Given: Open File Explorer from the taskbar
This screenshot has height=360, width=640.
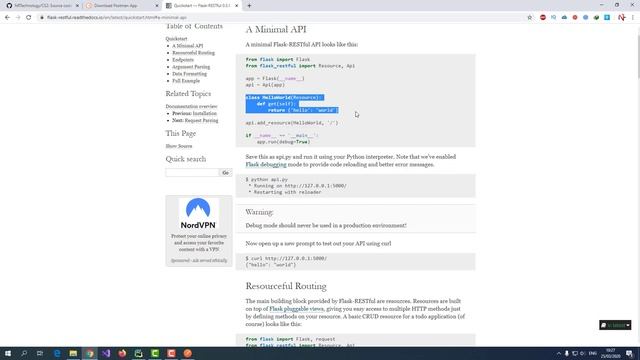Looking at the screenshot, I should (x=73, y=353).
